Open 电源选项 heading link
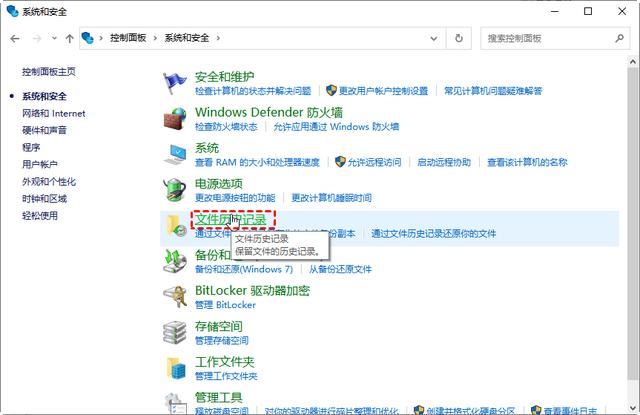 (219, 184)
